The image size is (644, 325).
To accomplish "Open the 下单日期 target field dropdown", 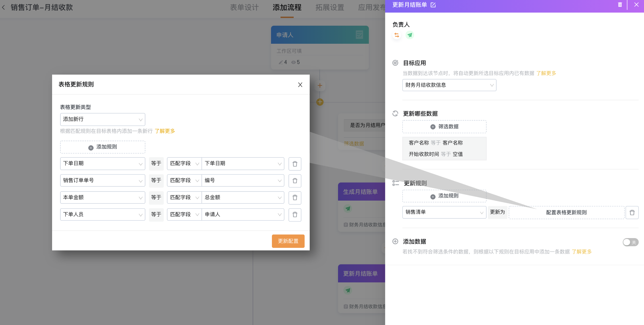I will point(243,164).
